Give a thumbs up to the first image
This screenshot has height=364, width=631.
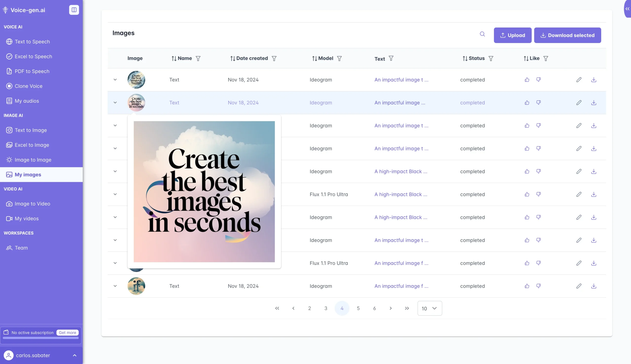pyautogui.click(x=526, y=80)
